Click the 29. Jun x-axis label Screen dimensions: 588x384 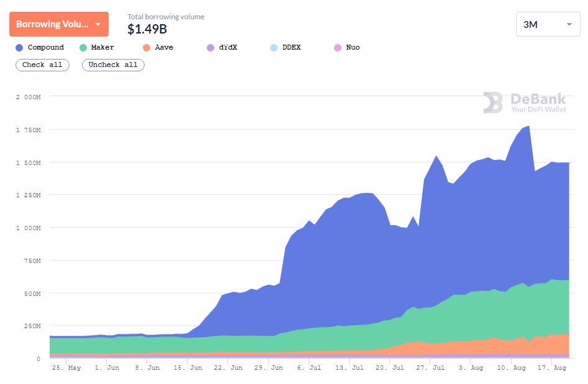point(268,368)
